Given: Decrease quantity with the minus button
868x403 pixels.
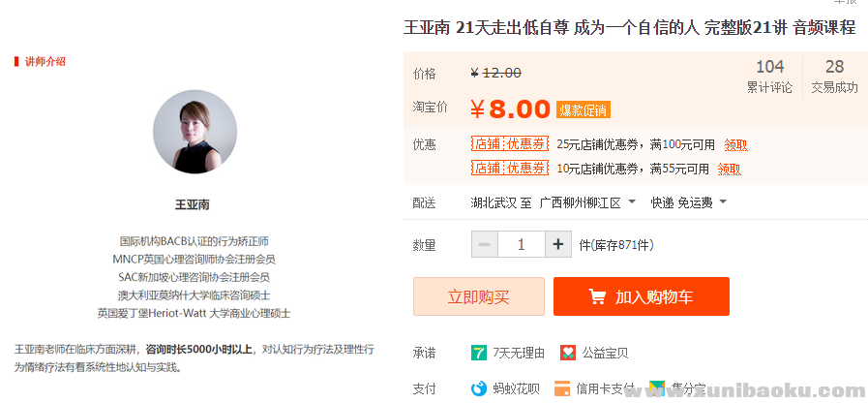Looking at the screenshot, I should [484, 244].
